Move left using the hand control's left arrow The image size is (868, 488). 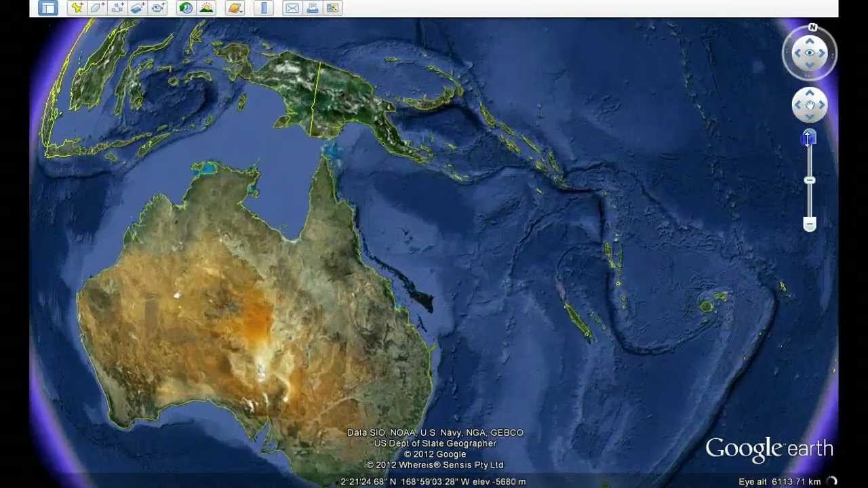(798, 105)
